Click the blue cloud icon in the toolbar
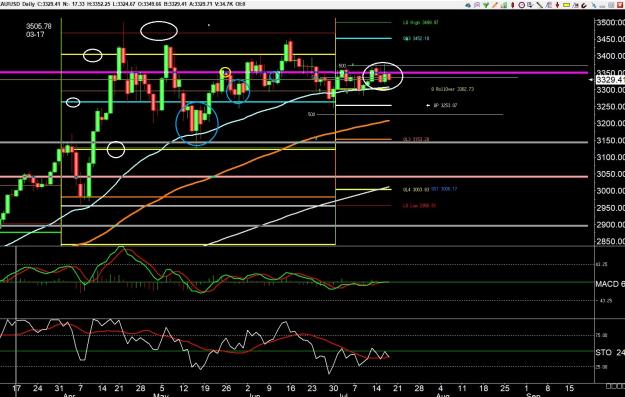This screenshot has height=397, width=625. 468,5
